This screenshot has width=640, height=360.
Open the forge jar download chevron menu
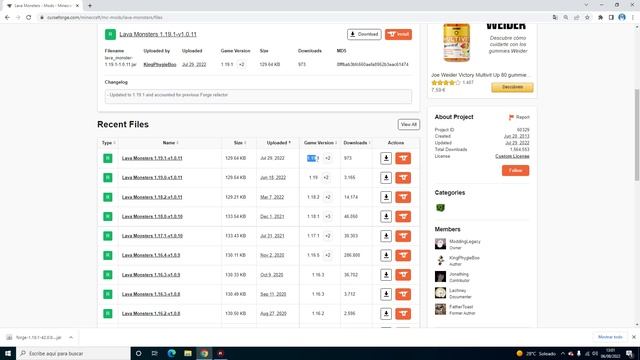click(x=71, y=337)
